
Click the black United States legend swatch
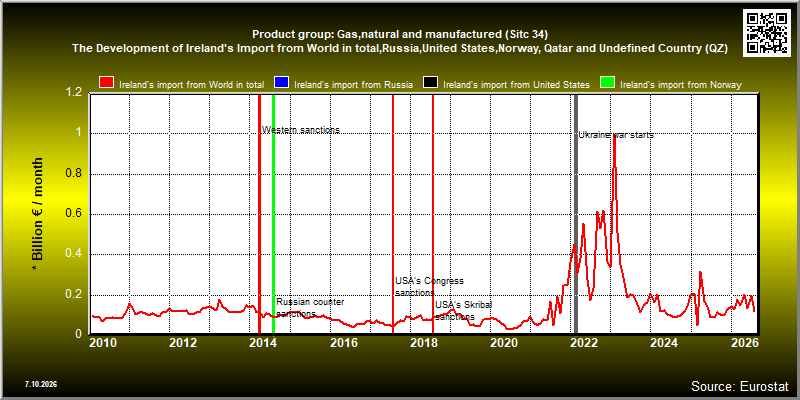click(430, 83)
